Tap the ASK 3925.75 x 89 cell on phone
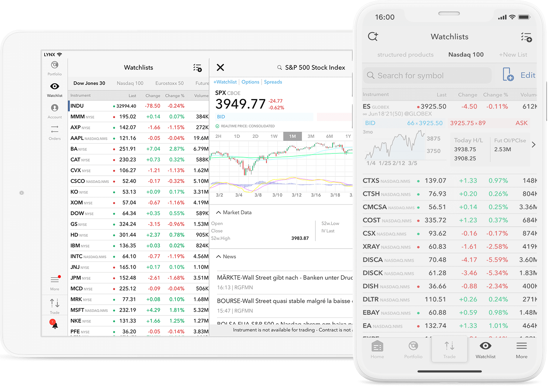551x392 pixels. point(489,123)
